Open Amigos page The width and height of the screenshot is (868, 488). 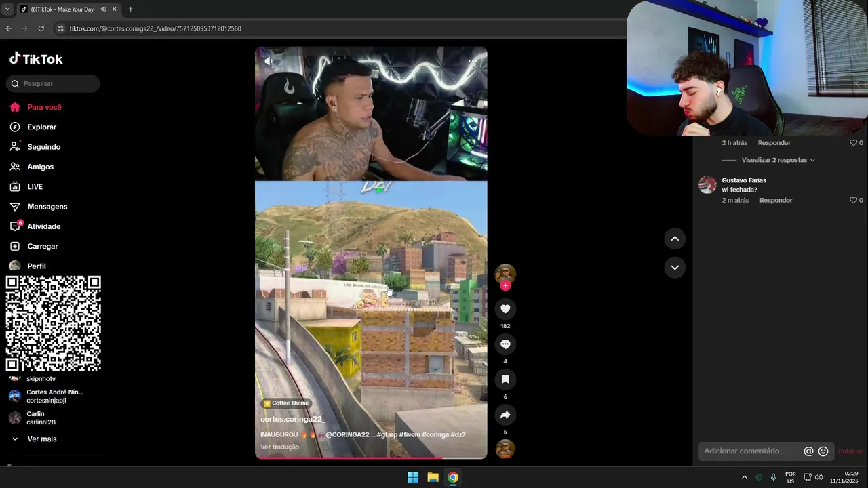[x=40, y=167]
